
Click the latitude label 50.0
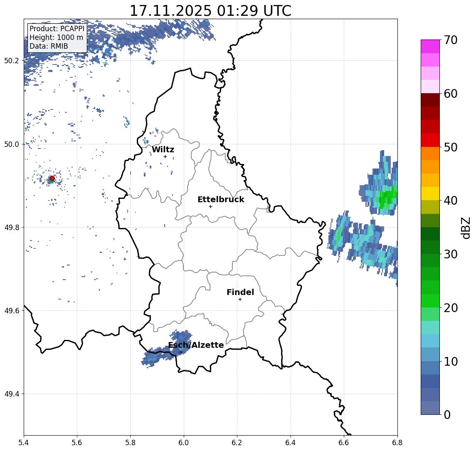click(x=12, y=144)
